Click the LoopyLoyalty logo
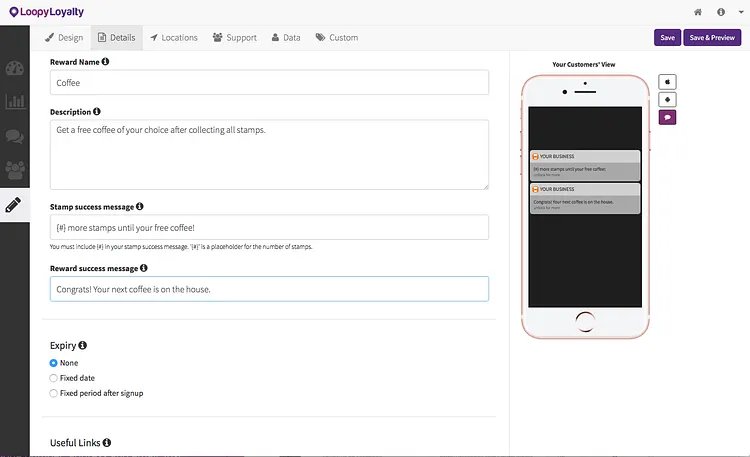Screen dimensions: 750x457 pyautogui.click(x=46, y=12)
